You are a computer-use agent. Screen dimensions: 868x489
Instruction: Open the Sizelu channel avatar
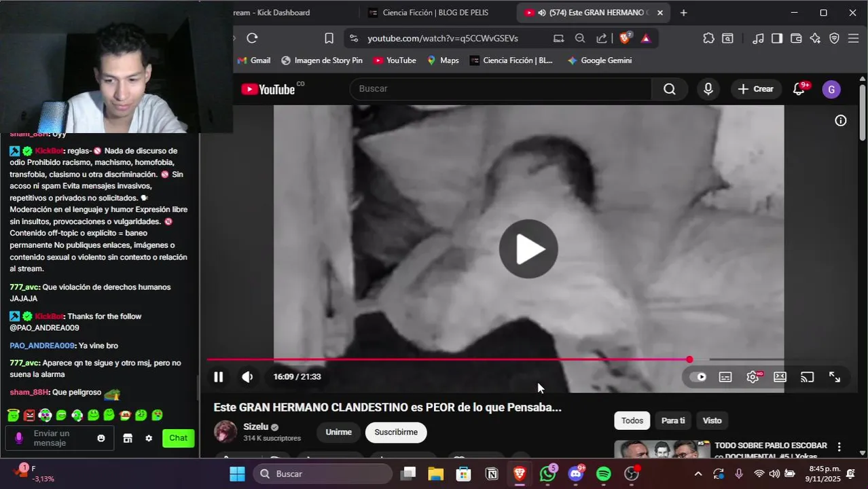pyautogui.click(x=225, y=432)
